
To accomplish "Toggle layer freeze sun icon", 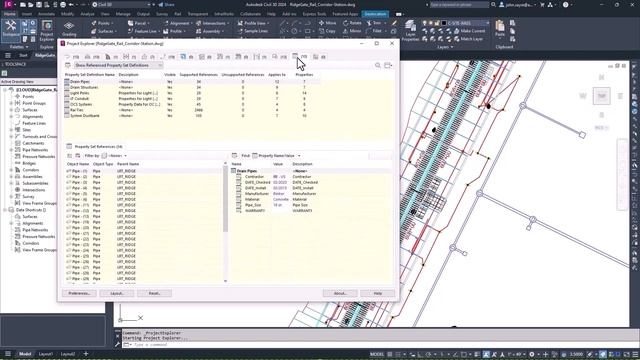I will click(x=431, y=23).
